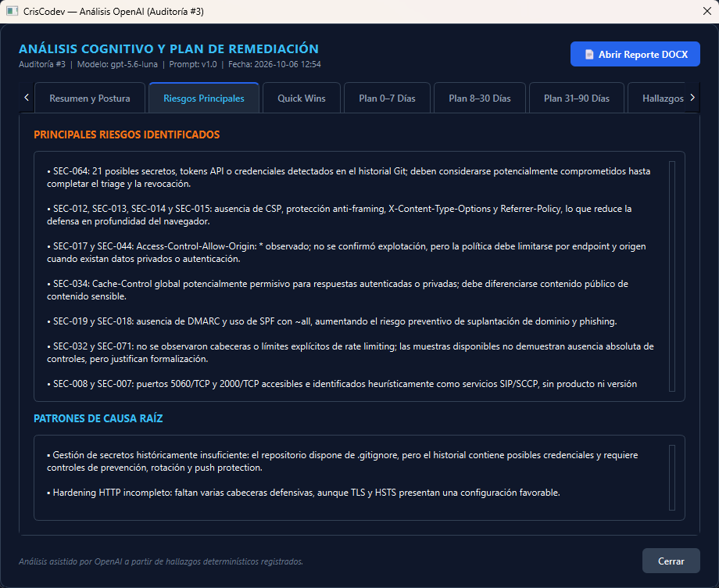Click the ANÁLISIS COGNITIVO Y PLAN DE REMEDIACIÓN title
The height and width of the screenshot is (588, 719).
click(169, 48)
